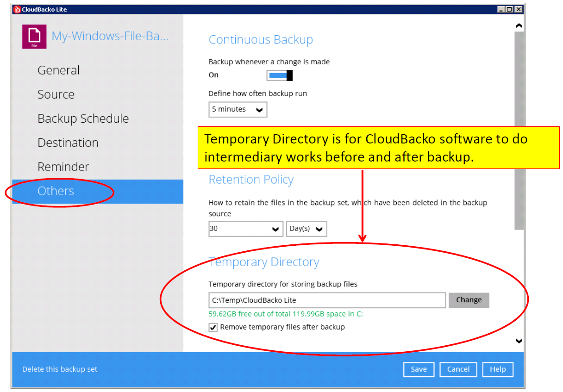This screenshot has height=392, width=563.
Task: Click 'Temporary directory for storing backup files' label
Action: [283, 284]
